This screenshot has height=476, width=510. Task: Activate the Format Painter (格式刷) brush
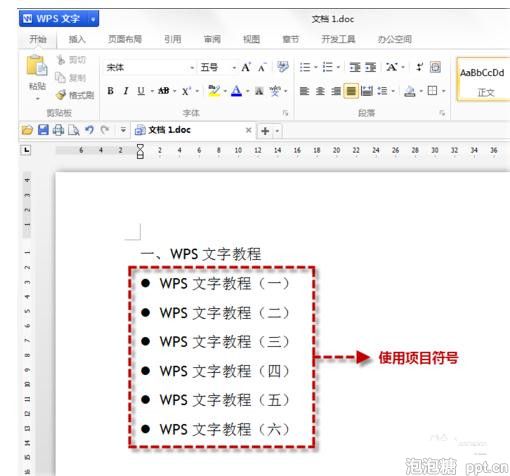click(x=61, y=95)
